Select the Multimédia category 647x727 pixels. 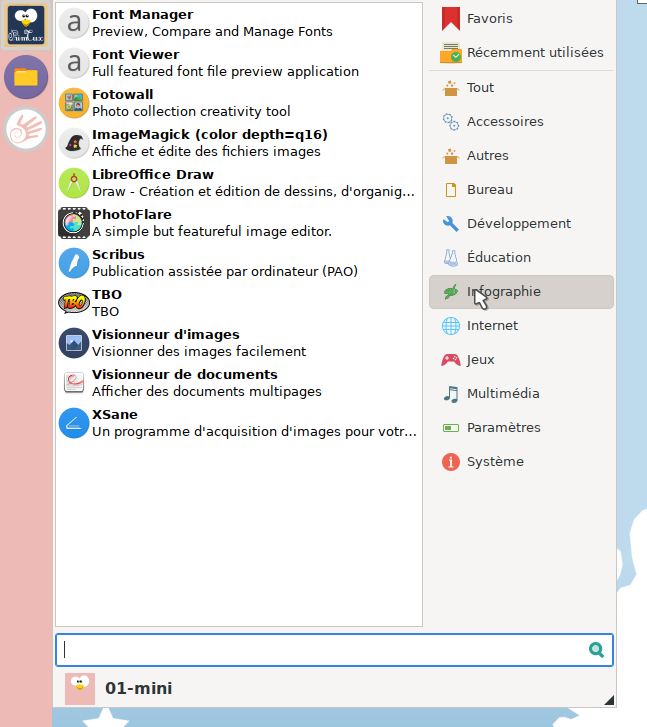point(521,394)
